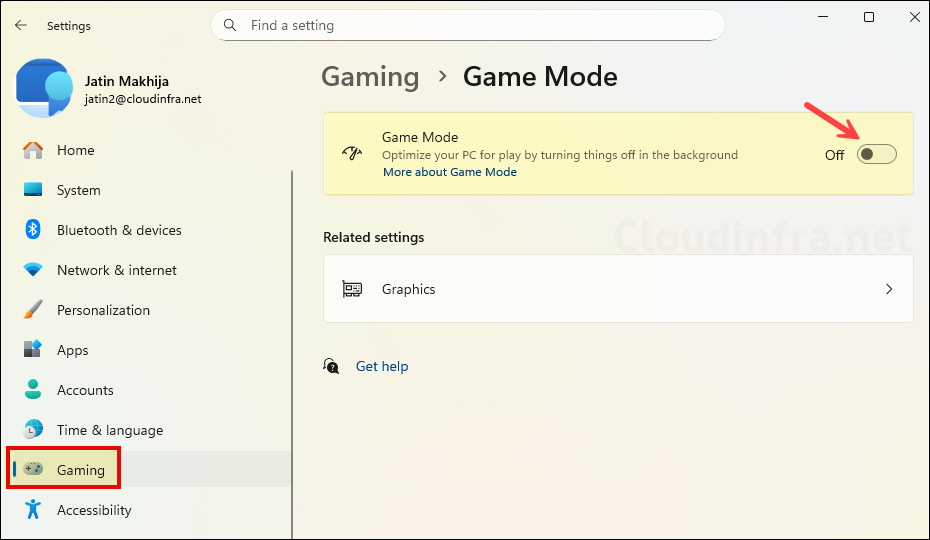930x540 pixels.
Task: Click the Personalization paintbrush icon
Action: [33, 310]
